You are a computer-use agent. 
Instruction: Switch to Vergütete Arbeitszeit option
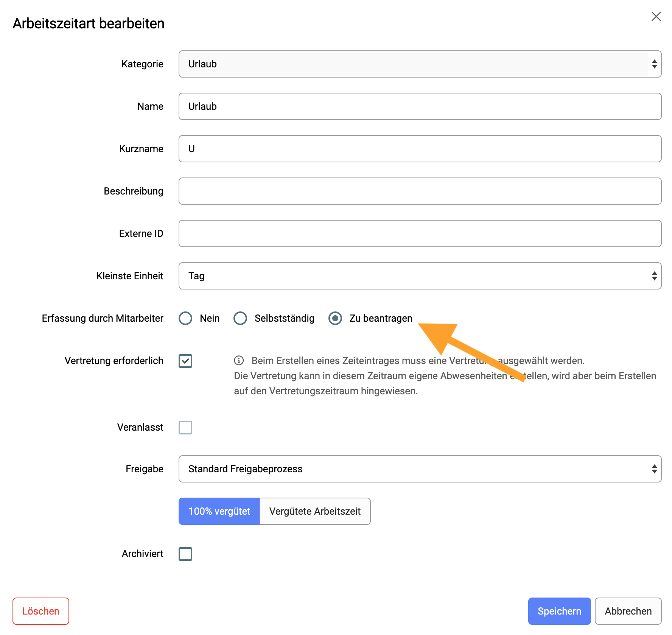(315, 511)
